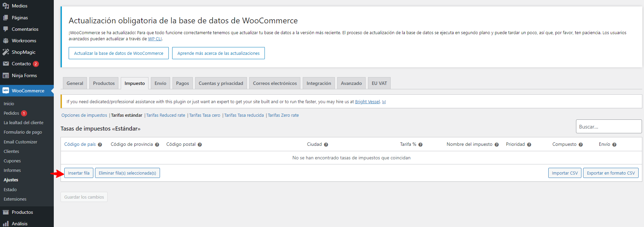Open Tarifas Tasa reducida section

point(244,115)
